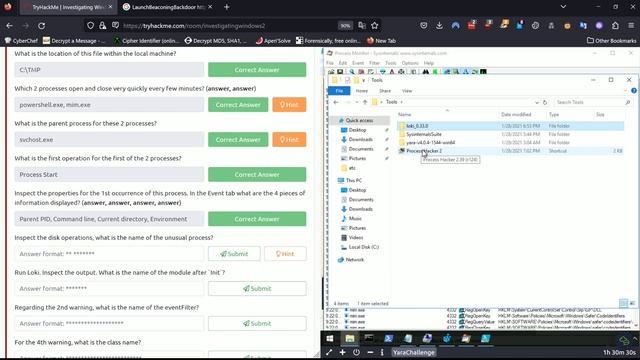This screenshot has width=640, height=360.
Task: Open PowerShell from the taskbar
Action: pos(388,338)
